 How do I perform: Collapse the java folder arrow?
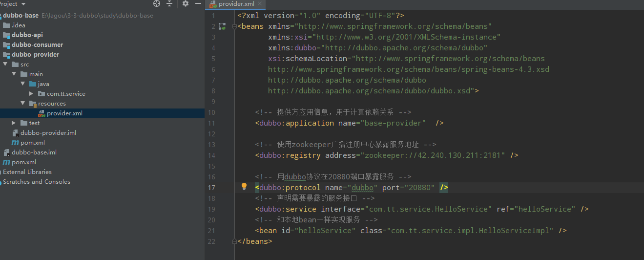(23, 84)
